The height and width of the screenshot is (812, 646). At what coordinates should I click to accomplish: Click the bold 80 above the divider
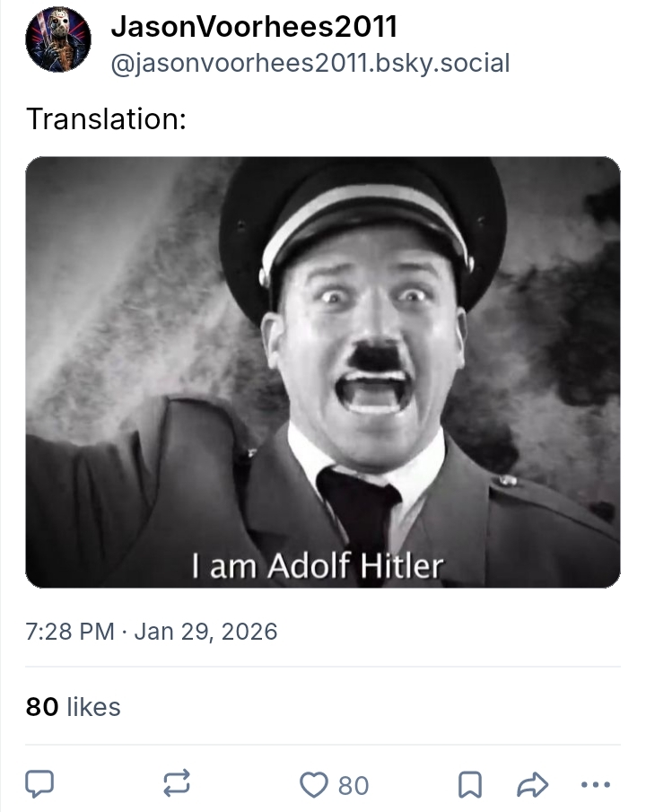42,707
